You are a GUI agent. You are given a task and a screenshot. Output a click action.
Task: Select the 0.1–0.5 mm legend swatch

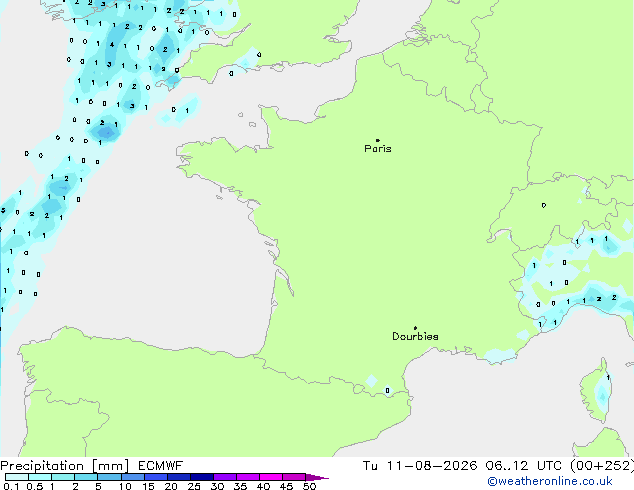pos(17,477)
